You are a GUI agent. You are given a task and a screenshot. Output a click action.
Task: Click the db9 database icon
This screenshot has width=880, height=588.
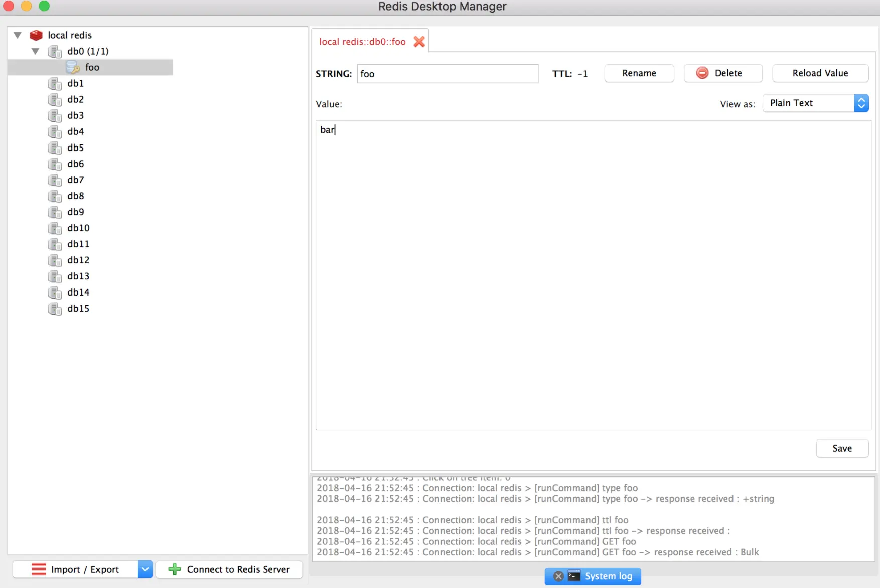pyautogui.click(x=55, y=212)
